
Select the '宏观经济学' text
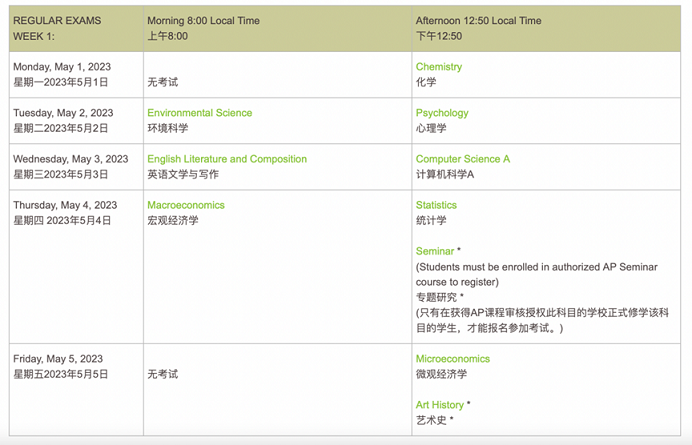pos(173,220)
